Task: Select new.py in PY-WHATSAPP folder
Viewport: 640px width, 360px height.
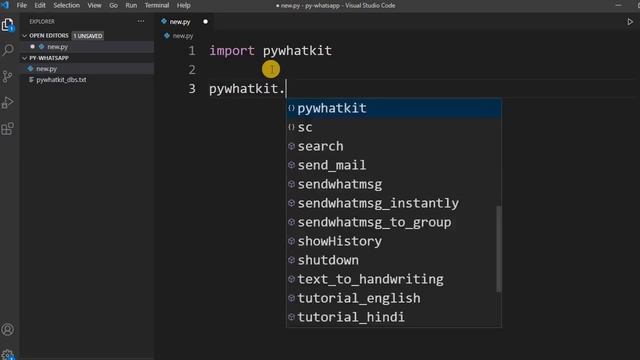Action: pos(87,69)
